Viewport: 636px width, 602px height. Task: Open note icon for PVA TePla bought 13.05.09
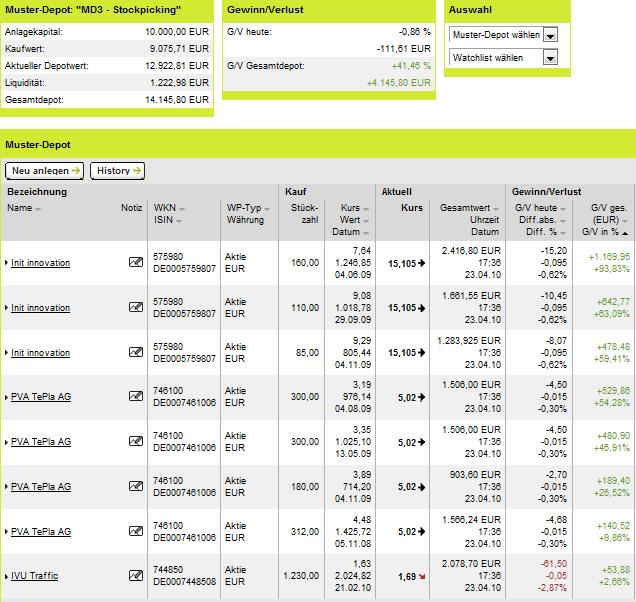136,441
